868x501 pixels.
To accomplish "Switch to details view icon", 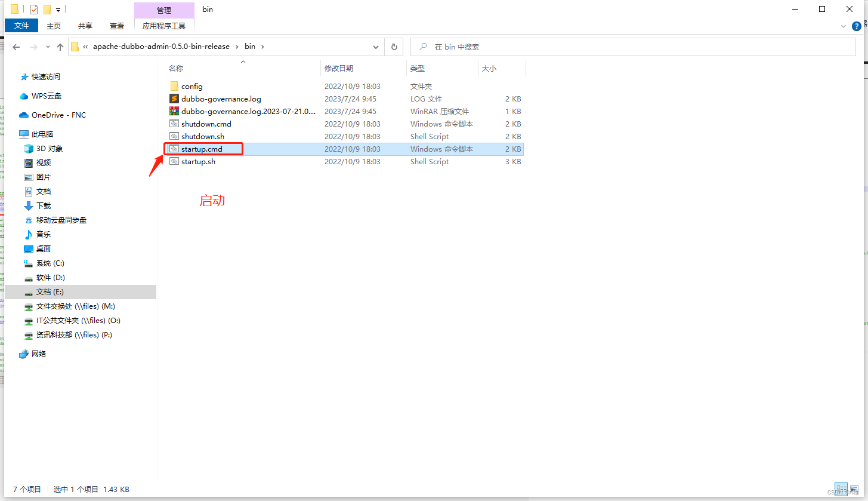I will point(841,489).
